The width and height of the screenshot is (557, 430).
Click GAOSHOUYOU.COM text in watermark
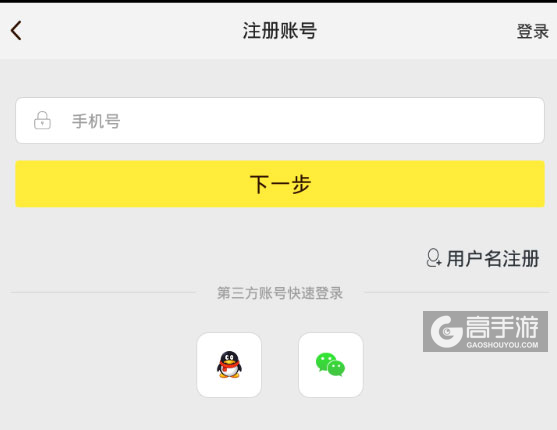[x=502, y=345]
